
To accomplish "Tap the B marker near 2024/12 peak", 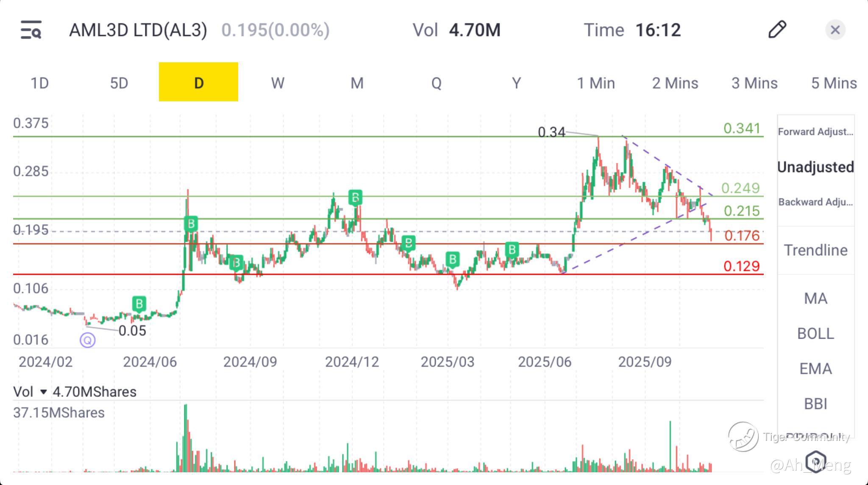I will tap(355, 198).
